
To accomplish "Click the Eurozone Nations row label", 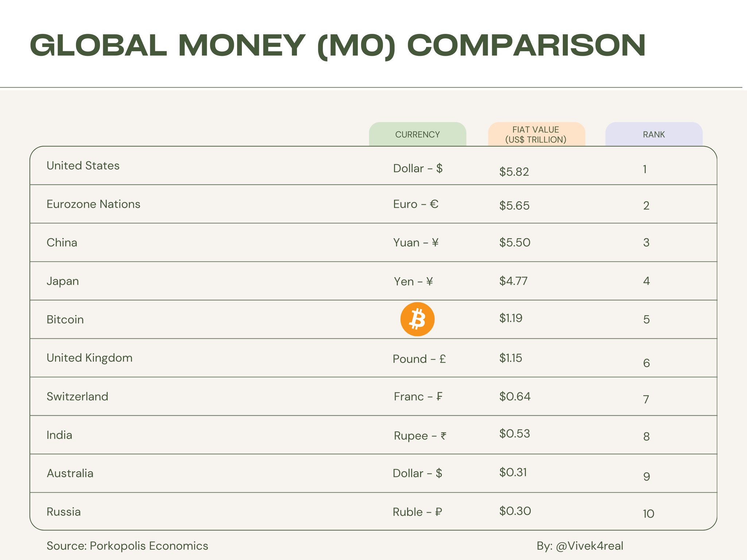I will coord(93,204).
